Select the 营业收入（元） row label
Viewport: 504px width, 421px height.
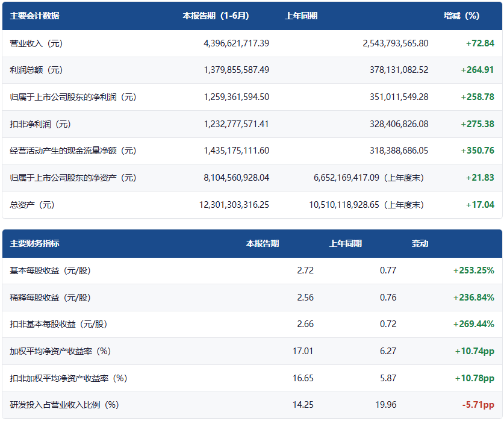(x=36, y=43)
